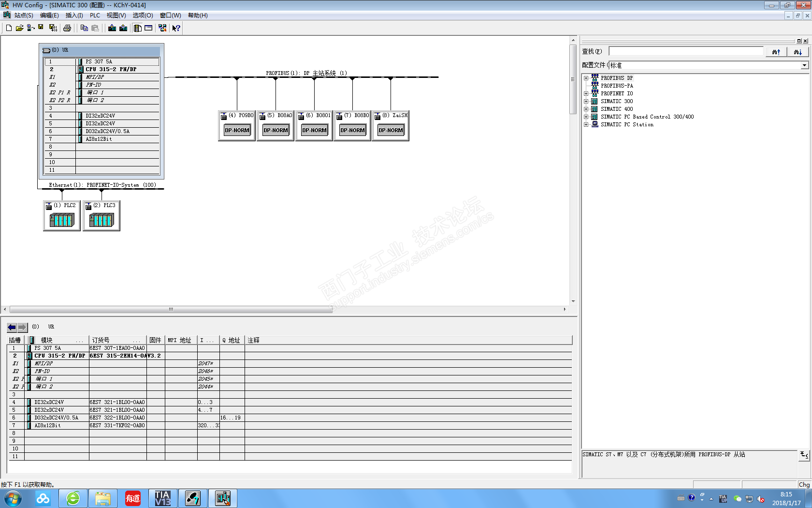Select DP slave (6) BO801 module

click(x=314, y=125)
